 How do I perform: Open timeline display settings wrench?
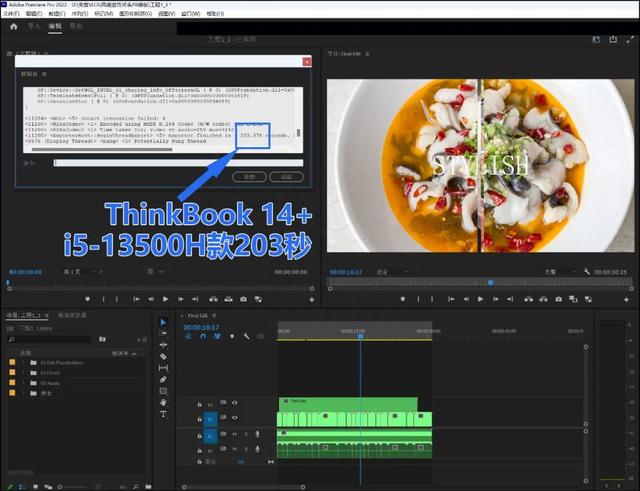(x=247, y=336)
